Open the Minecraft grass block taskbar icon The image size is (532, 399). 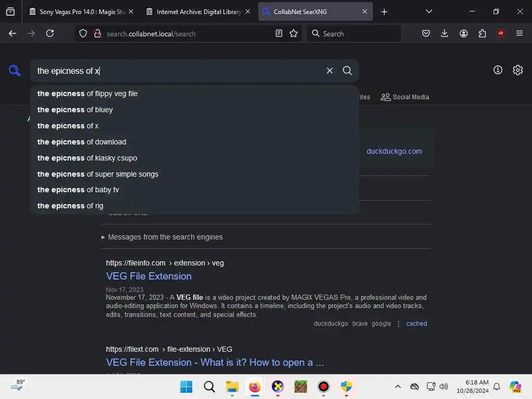(x=301, y=387)
